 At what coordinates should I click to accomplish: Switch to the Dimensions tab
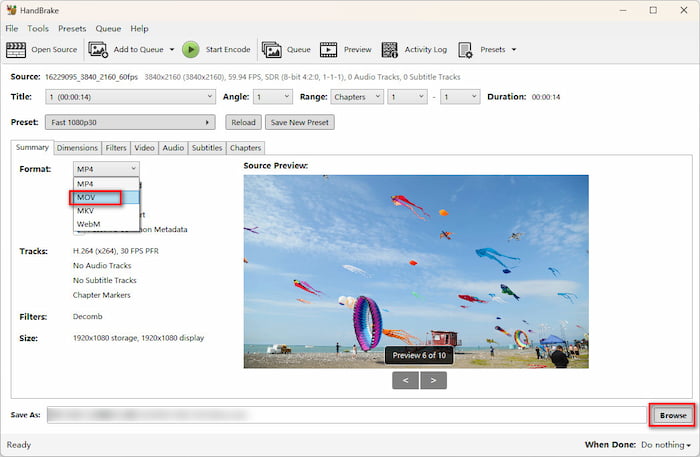[77, 148]
